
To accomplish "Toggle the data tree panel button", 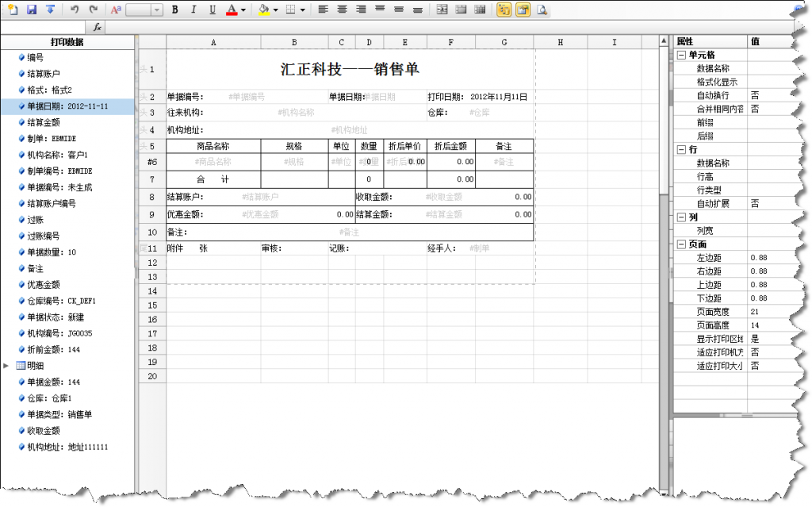I will (504, 10).
